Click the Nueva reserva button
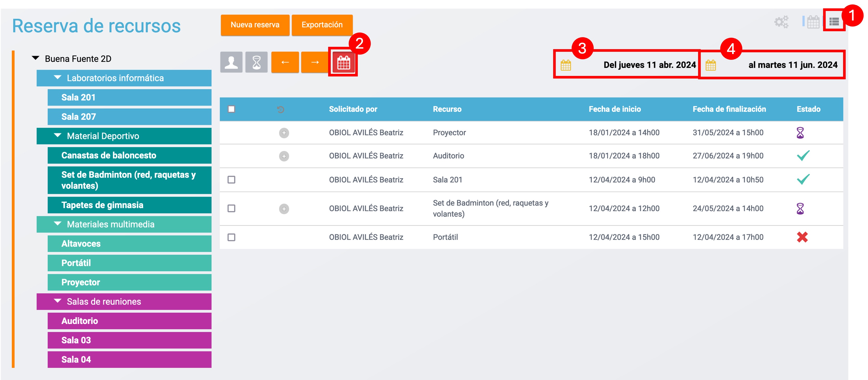 tap(255, 25)
